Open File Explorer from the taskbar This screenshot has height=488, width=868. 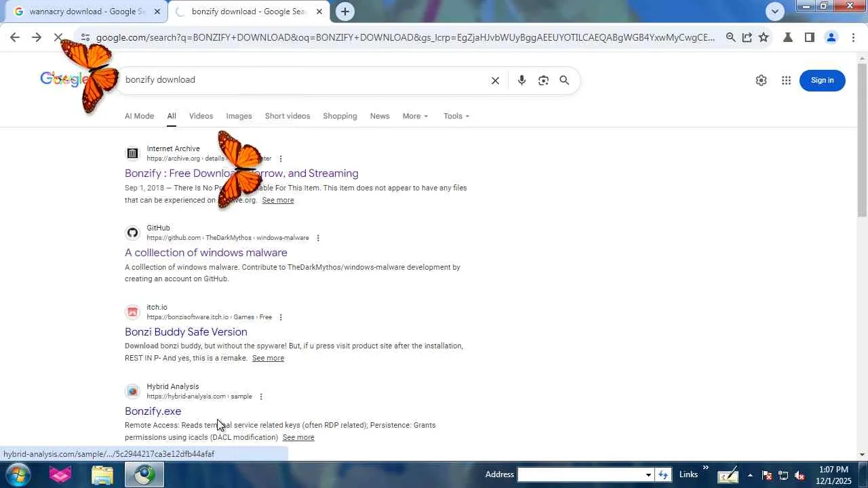(102, 474)
